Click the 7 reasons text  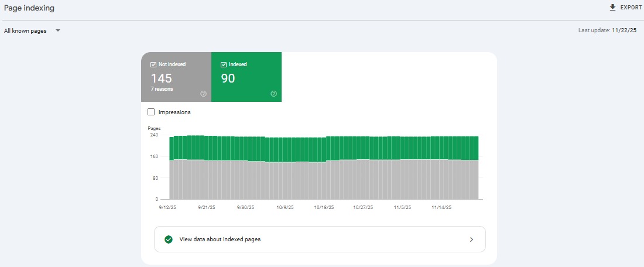pos(162,89)
